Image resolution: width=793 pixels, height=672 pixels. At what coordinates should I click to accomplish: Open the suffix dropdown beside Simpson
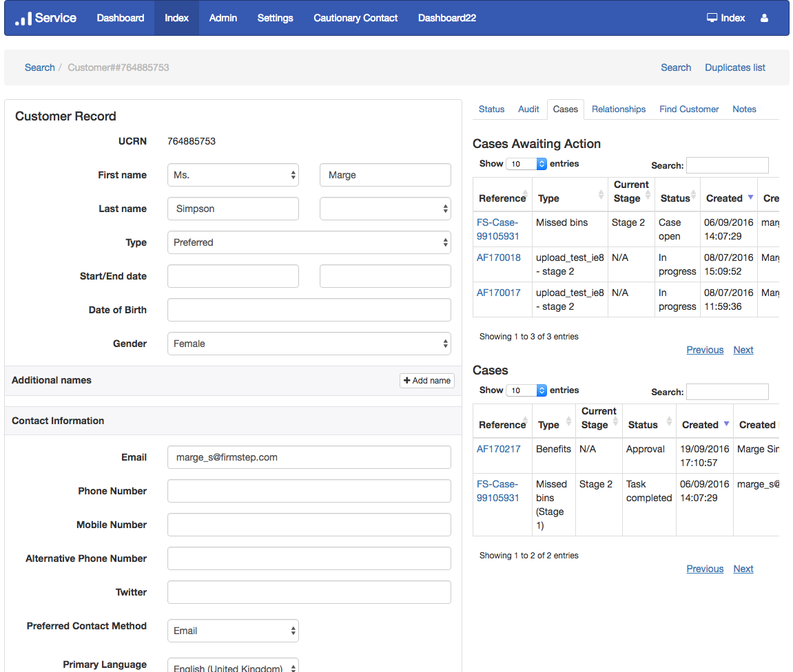click(385, 209)
